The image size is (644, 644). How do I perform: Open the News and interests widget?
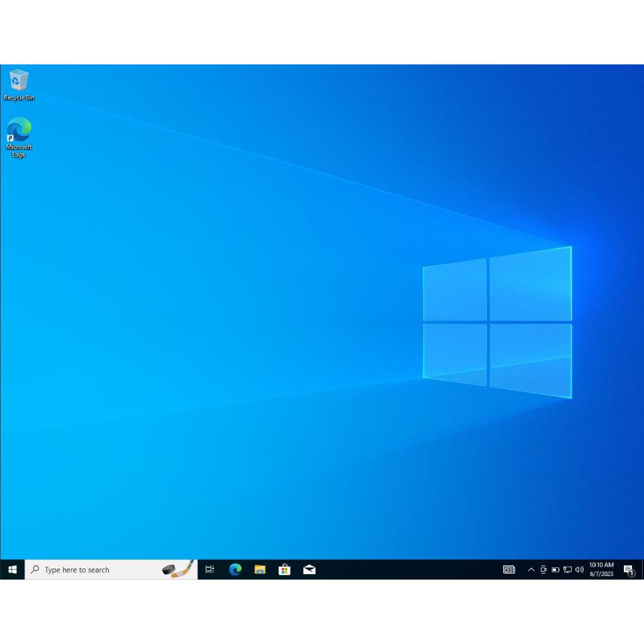(x=509, y=570)
